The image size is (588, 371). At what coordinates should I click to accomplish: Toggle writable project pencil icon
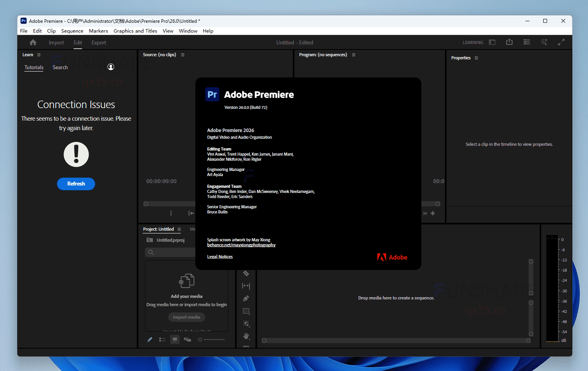click(149, 339)
